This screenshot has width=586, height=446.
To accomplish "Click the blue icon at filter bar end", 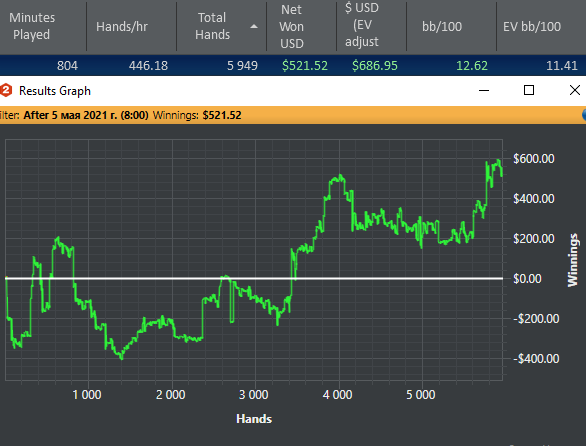I will click(584, 115).
